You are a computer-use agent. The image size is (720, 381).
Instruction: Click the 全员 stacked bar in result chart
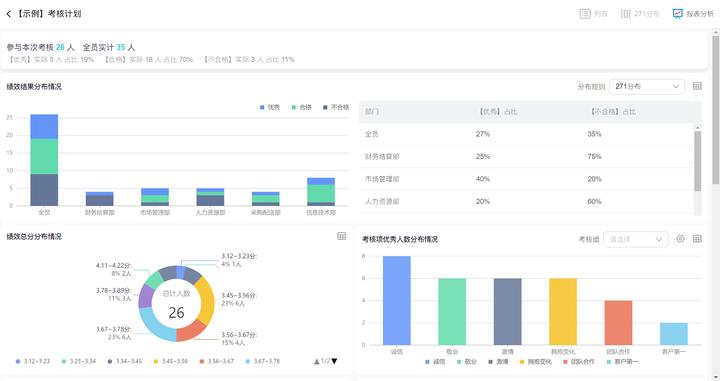pyautogui.click(x=44, y=160)
